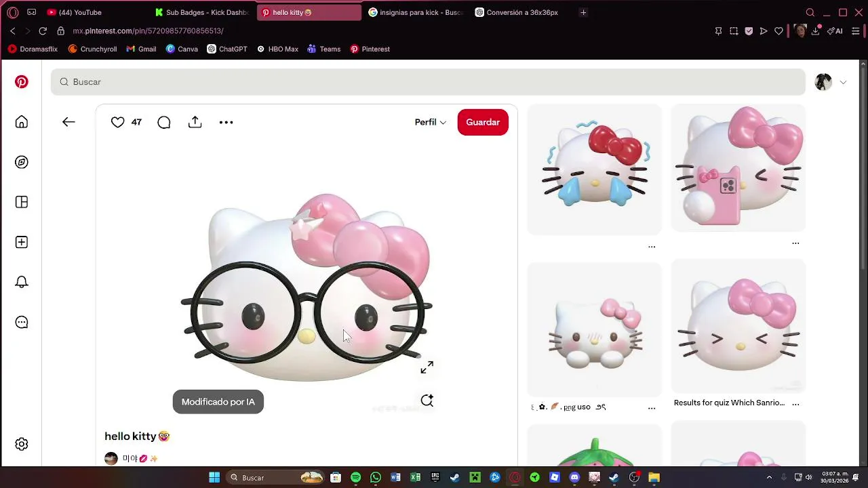Open the winking Hello Kitty pink bow pin
The image size is (868, 488).
point(738,326)
